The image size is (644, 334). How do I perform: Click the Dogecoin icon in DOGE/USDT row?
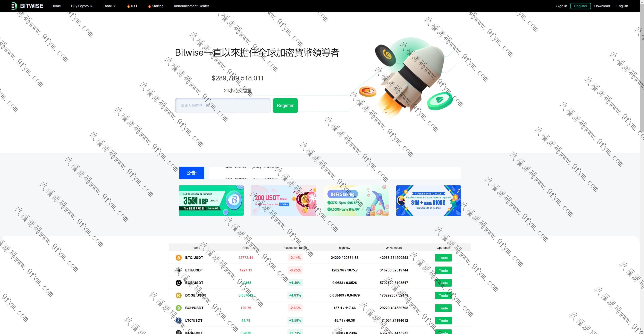178,295
